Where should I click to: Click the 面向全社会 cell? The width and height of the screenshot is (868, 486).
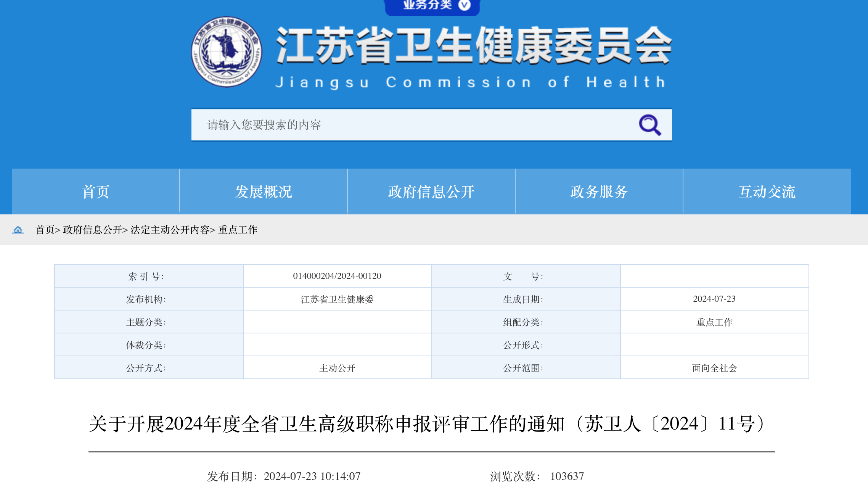[714, 368]
